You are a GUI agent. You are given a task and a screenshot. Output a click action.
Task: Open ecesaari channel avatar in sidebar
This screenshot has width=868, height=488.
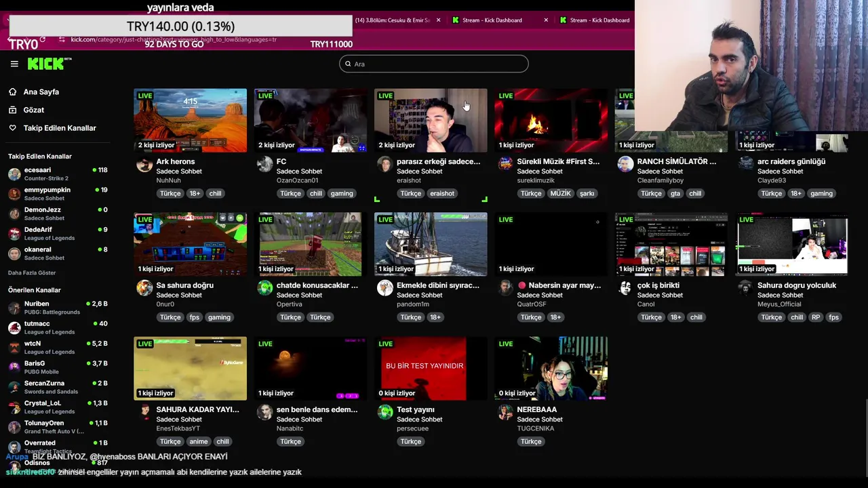pyautogui.click(x=14, y=174)
